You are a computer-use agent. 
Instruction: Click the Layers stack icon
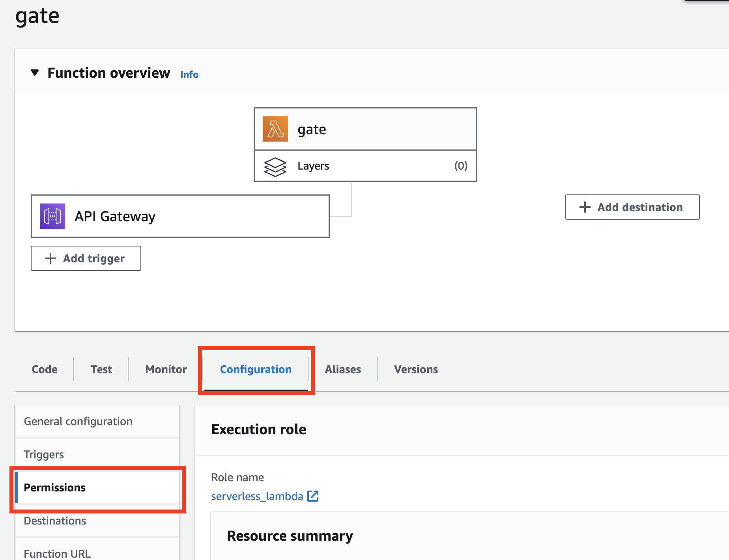click(275, 166)
